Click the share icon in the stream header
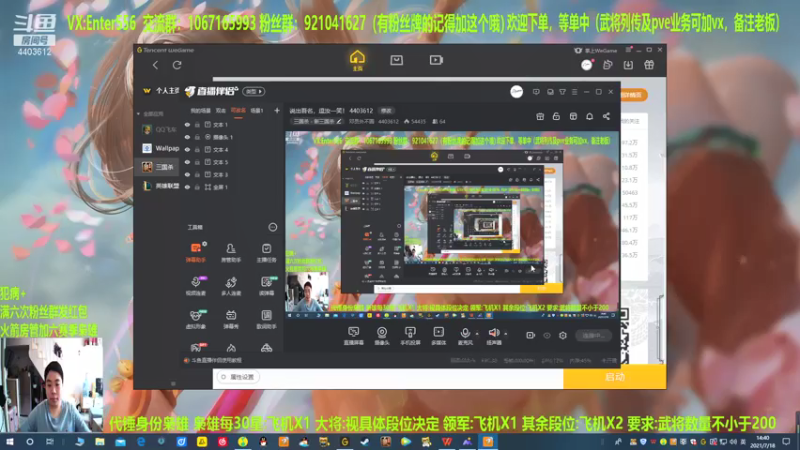Screen dimensions: 800x450 [x=606, y=116]
